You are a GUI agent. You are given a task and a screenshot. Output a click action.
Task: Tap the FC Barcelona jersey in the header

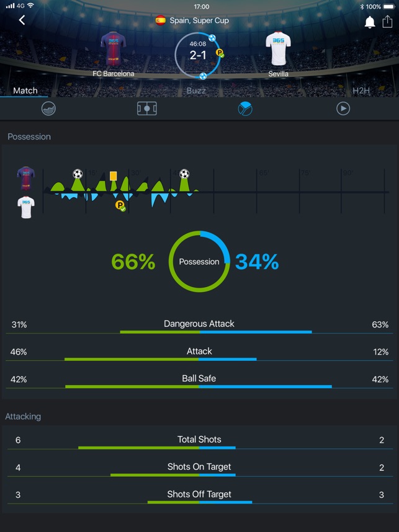click(114, 50)
